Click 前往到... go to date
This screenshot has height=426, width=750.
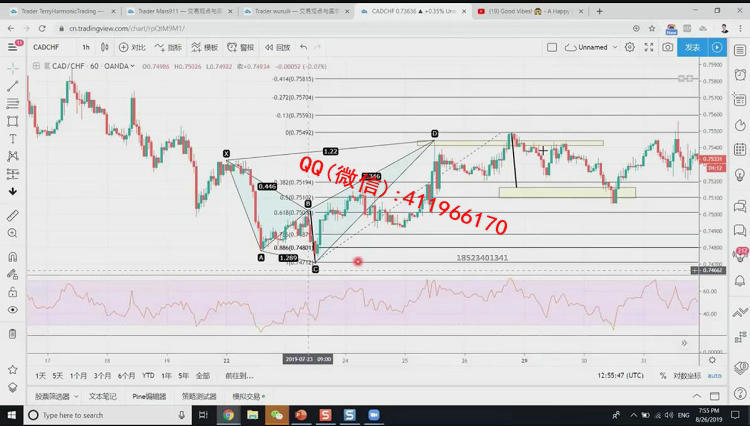click(239, 376)
